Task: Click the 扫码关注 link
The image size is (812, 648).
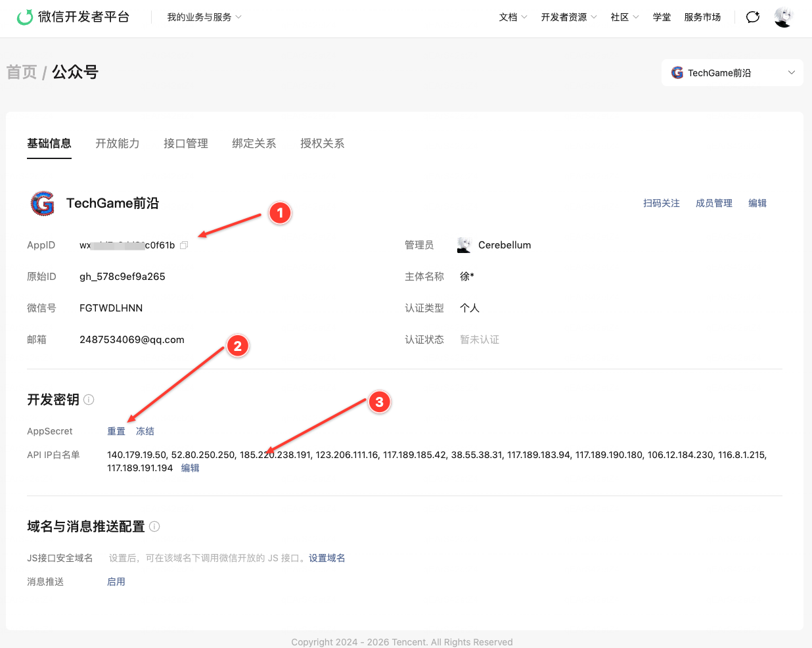Action: [662, 204]
